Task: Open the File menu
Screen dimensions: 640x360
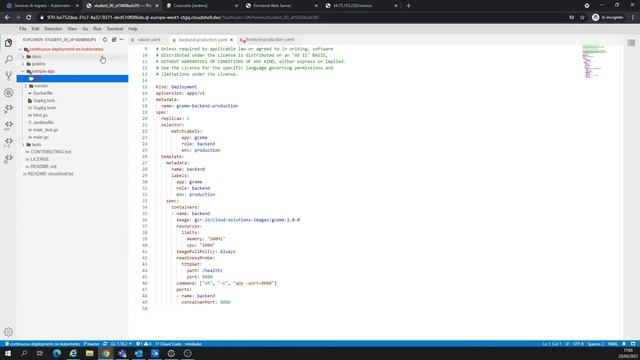Action: 22,29
